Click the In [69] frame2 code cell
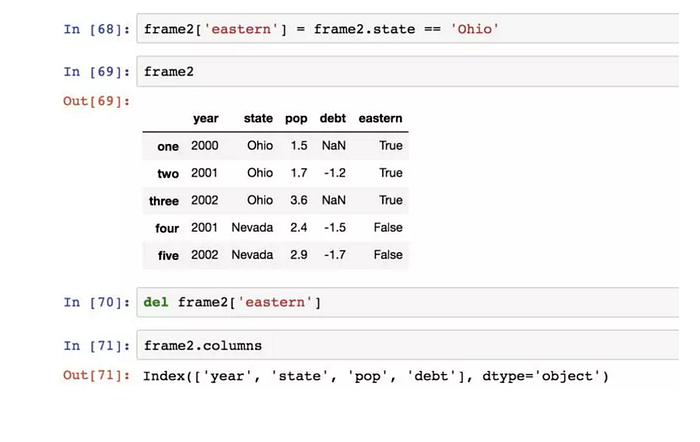Image resolution: width=700 pixels, height=442 pixels. click(408, 71)
